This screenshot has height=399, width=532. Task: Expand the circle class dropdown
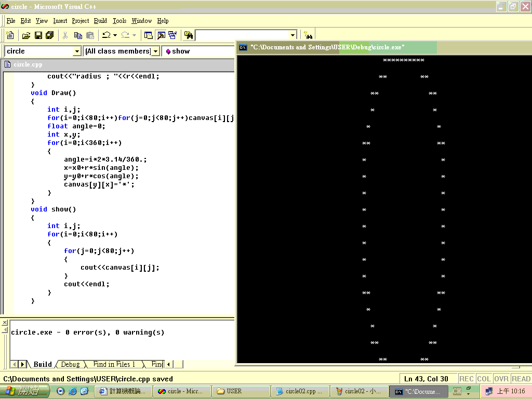coord(77,51)
